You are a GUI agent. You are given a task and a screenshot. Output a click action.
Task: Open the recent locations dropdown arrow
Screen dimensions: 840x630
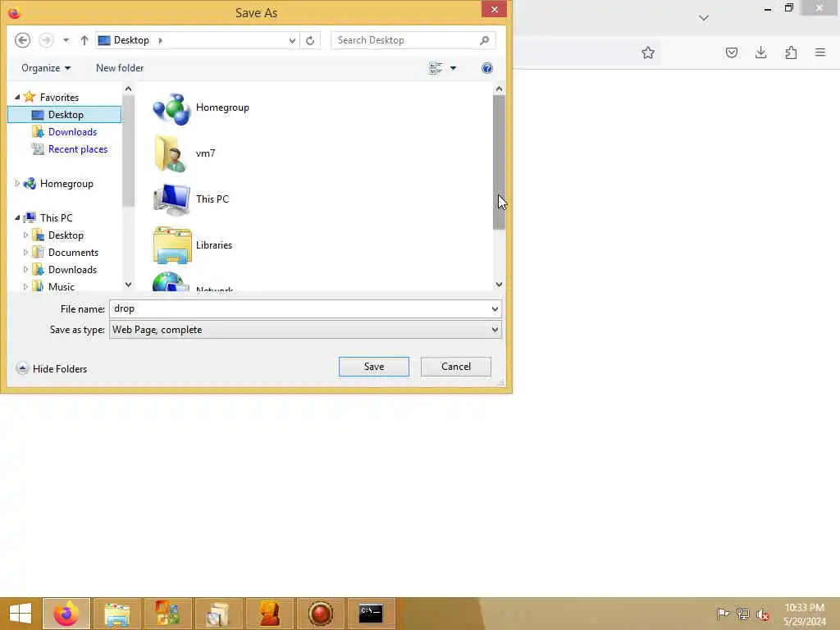66,40
